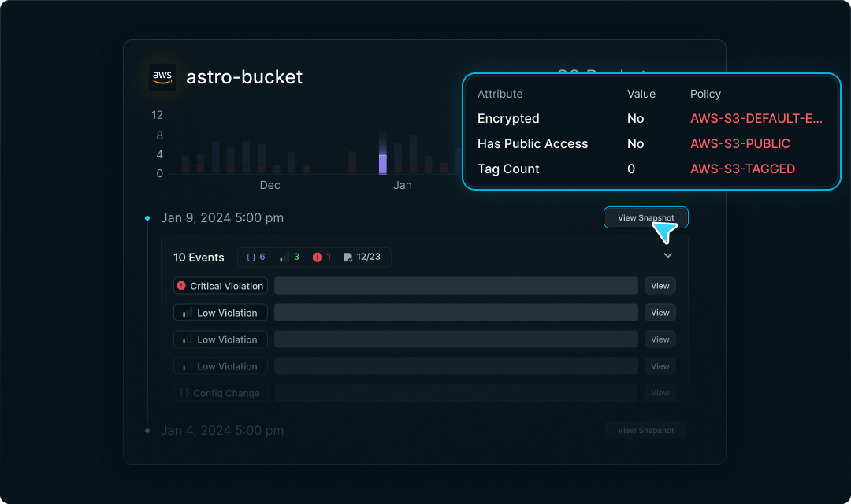View the Config Change event

point(660,393)
